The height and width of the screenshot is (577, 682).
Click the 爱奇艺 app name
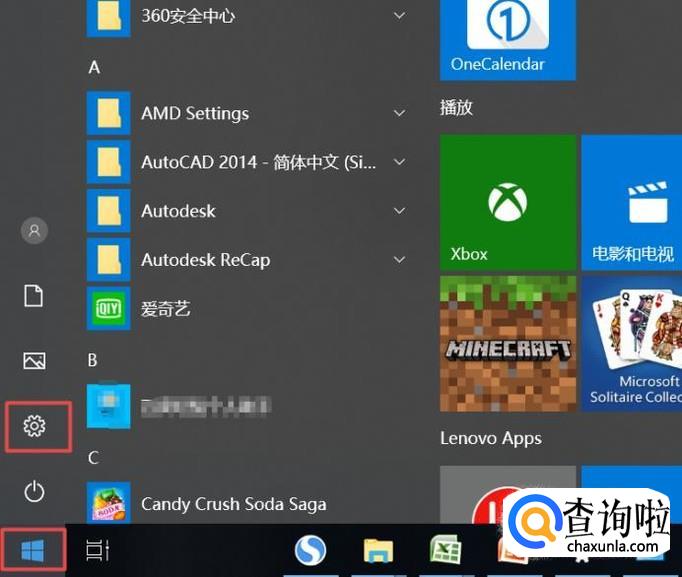[x=166, y=309]
